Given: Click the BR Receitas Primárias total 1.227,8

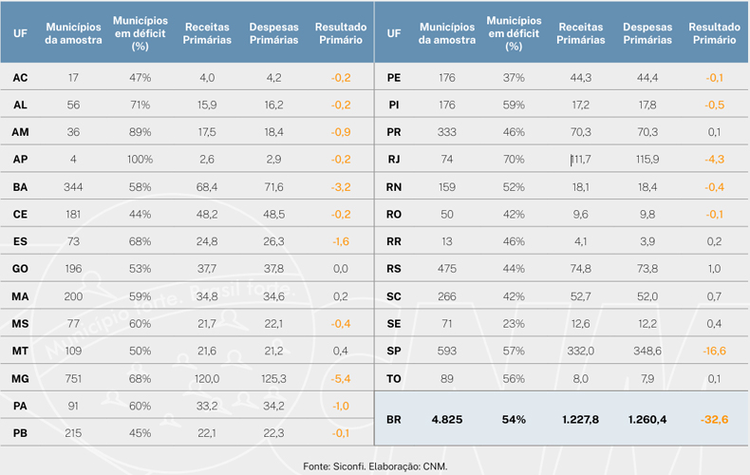Looking at the screenshot, I should point(581,420).
